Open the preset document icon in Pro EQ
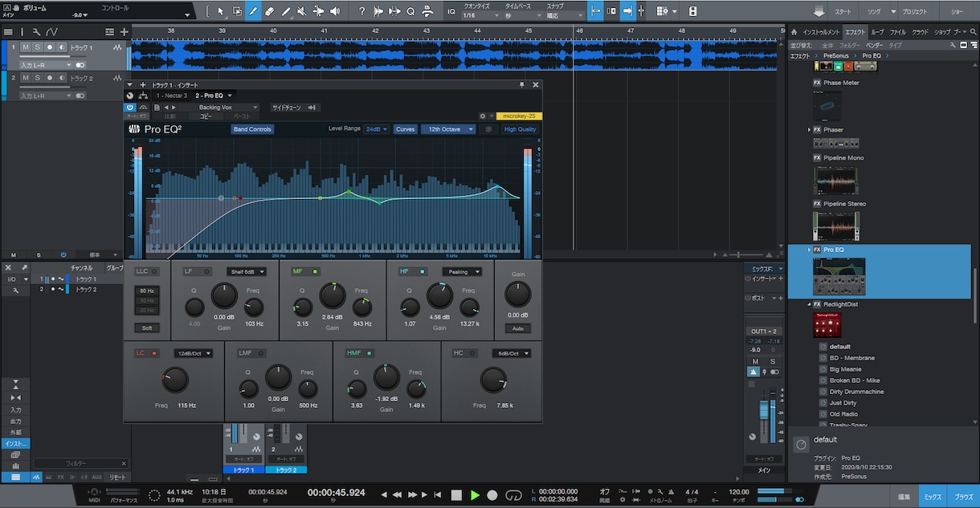 point(157,107)
